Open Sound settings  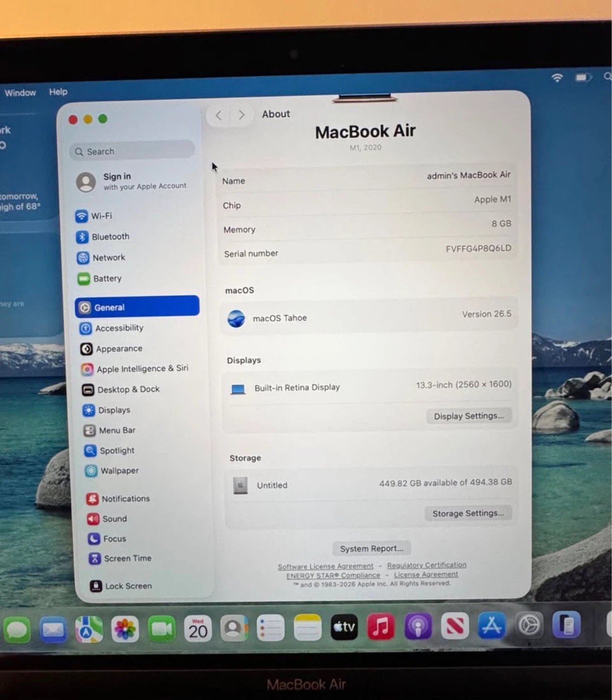point(107,519)
